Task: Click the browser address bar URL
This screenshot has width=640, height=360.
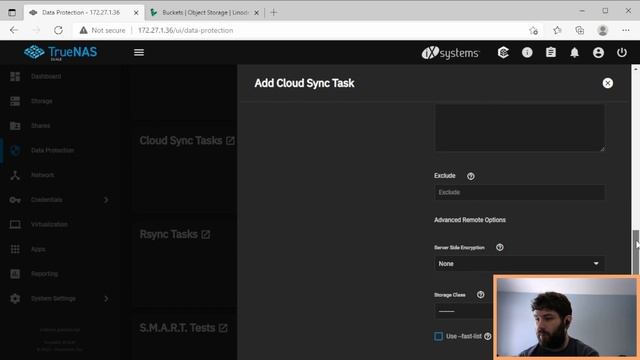Action: click(x=185, y=30)
